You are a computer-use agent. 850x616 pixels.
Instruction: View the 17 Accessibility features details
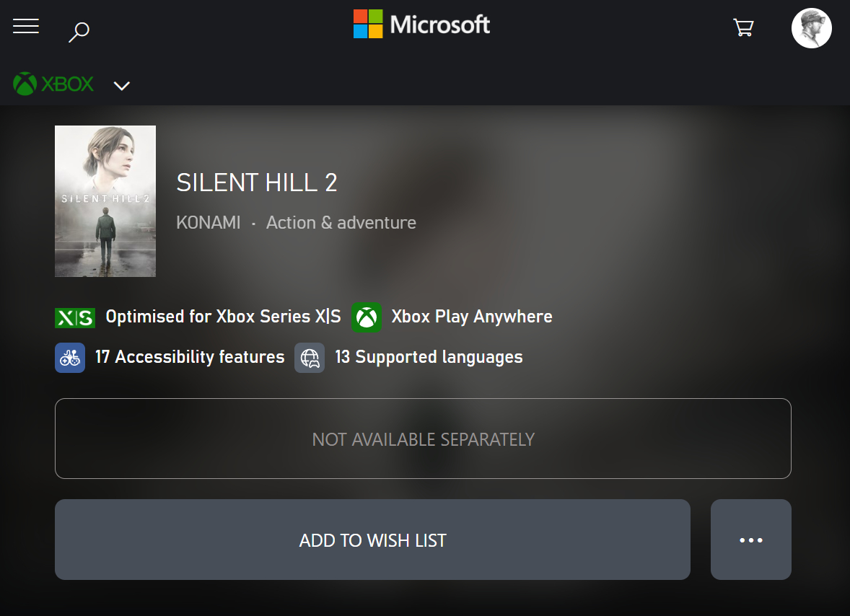(x=190, y=357)
